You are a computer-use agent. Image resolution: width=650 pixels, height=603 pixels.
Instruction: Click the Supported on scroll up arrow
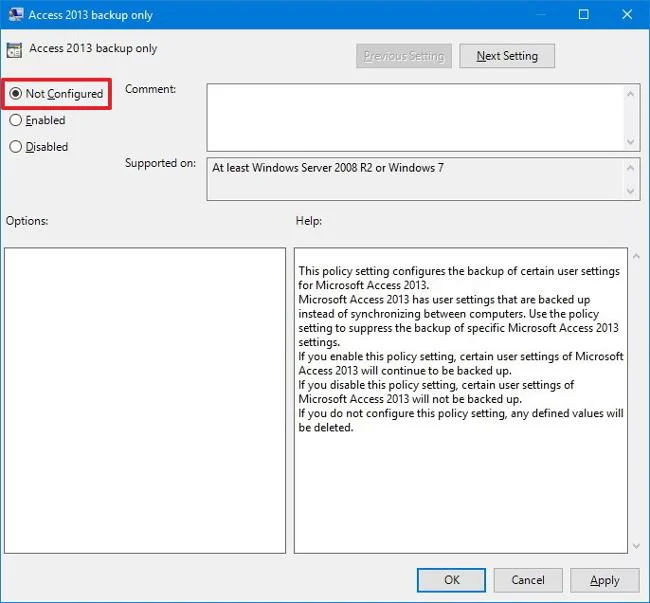[631, 168]
